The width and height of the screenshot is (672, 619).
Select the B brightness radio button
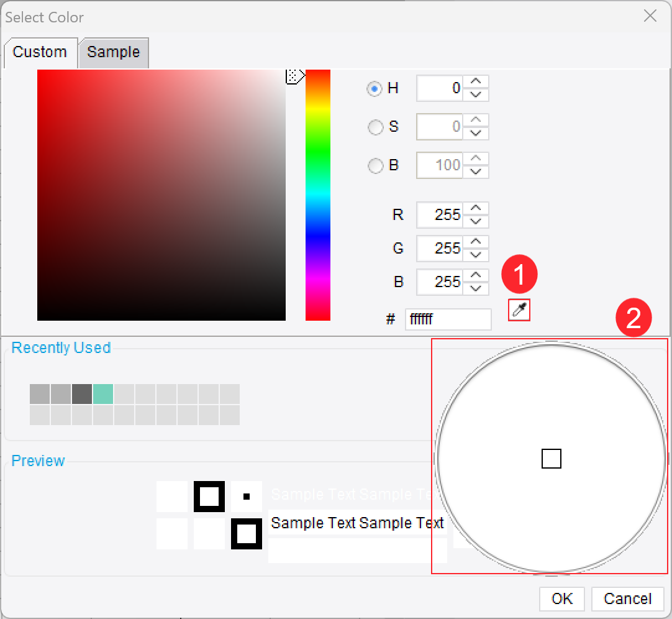(375, 165)
